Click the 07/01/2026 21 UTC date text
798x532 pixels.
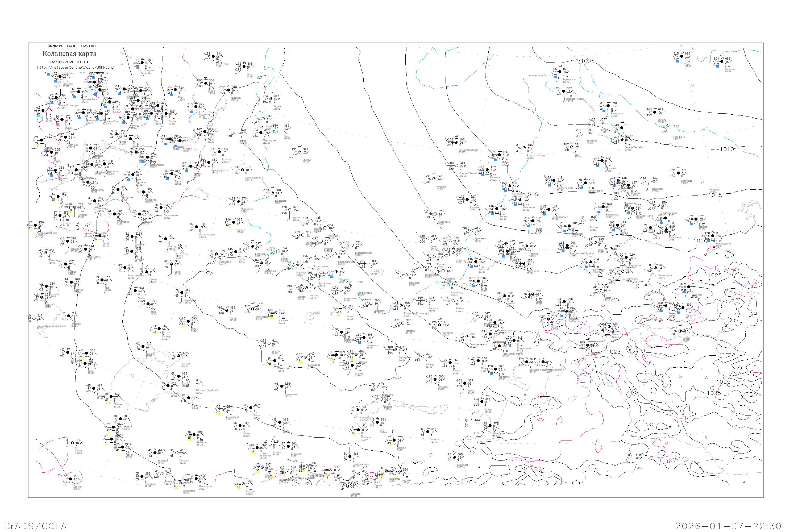pos(70,62)
